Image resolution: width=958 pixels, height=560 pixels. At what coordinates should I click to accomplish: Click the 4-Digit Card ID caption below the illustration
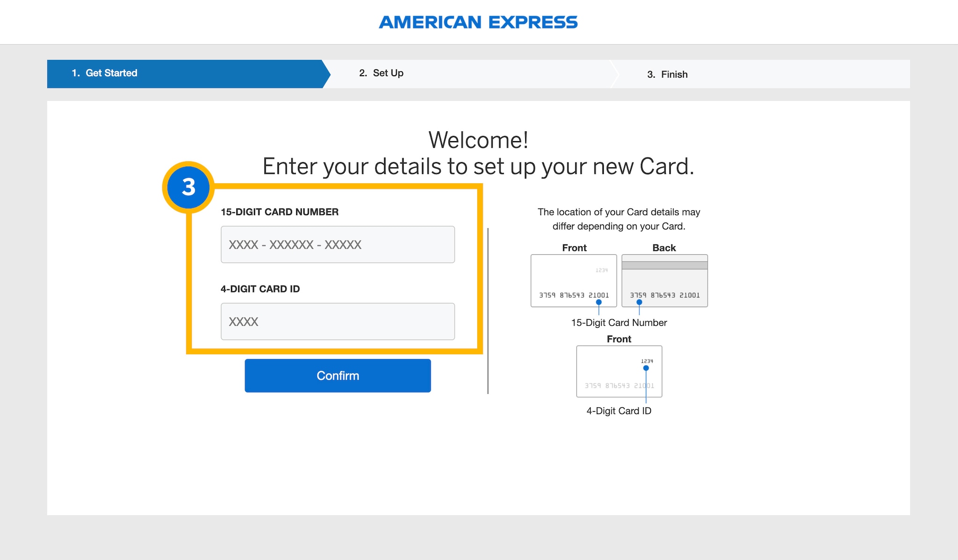click(x=618, y=411)
